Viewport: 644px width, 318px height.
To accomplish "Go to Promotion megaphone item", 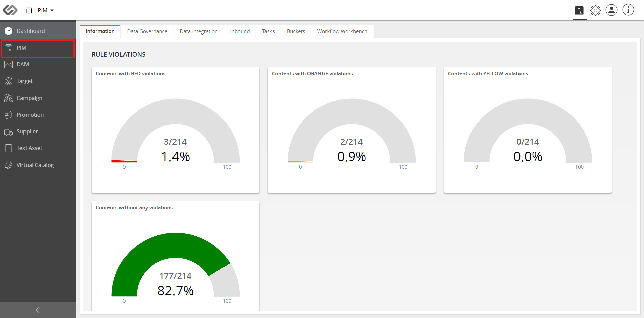I will 38,115.
